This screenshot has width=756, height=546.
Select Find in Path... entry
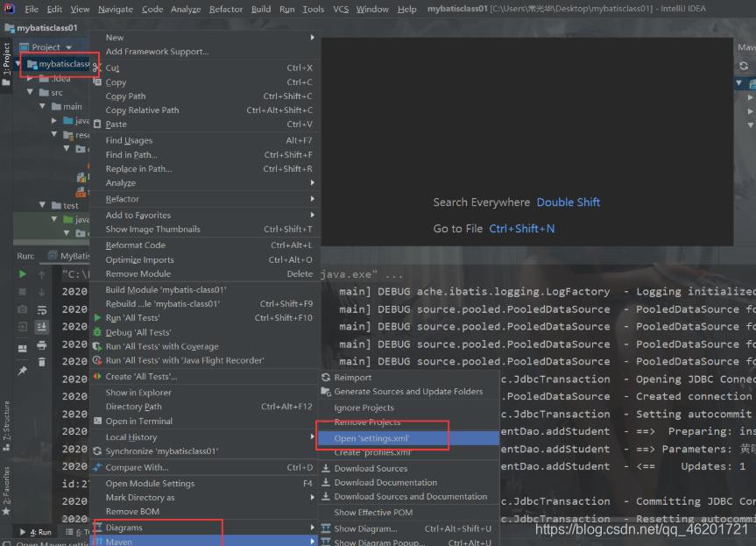tap(205, 155)
